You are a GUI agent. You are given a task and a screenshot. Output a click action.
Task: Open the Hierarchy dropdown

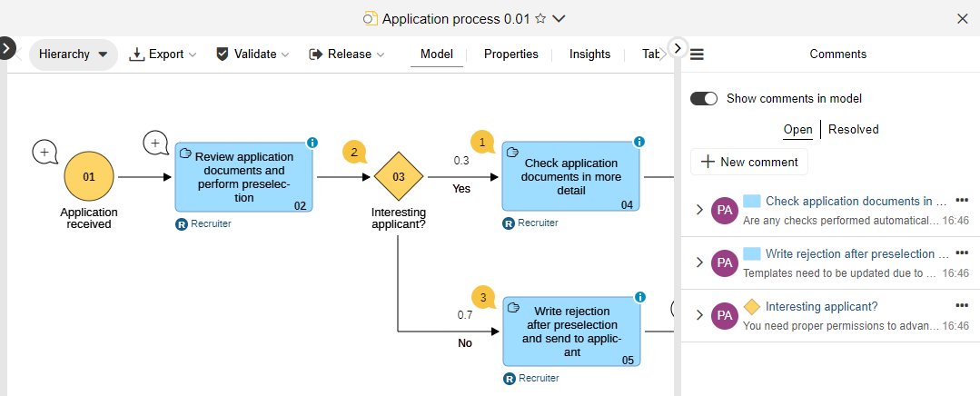pyautogui.click(x=74, y=54)
